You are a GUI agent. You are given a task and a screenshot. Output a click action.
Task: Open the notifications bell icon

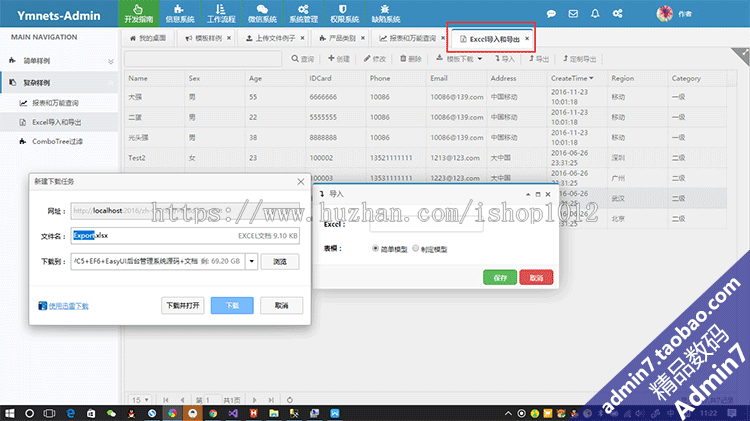pyautogui.click(x=595, y=14)
